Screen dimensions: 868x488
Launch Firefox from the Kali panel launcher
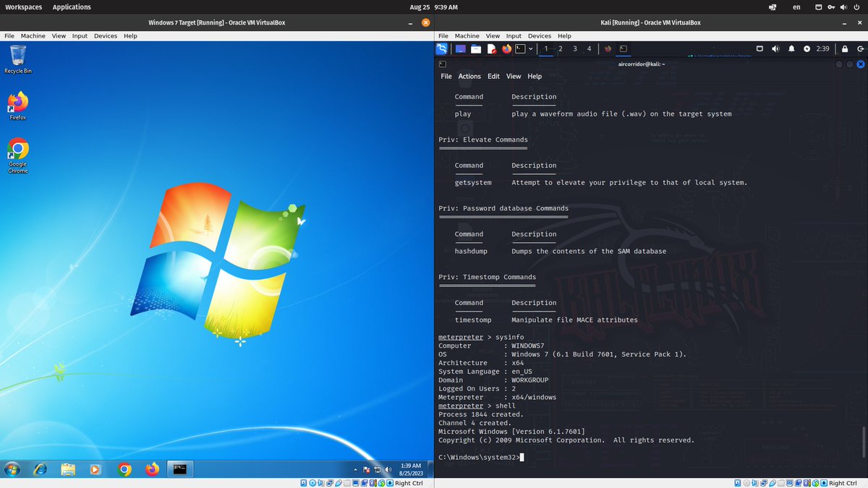506,48
